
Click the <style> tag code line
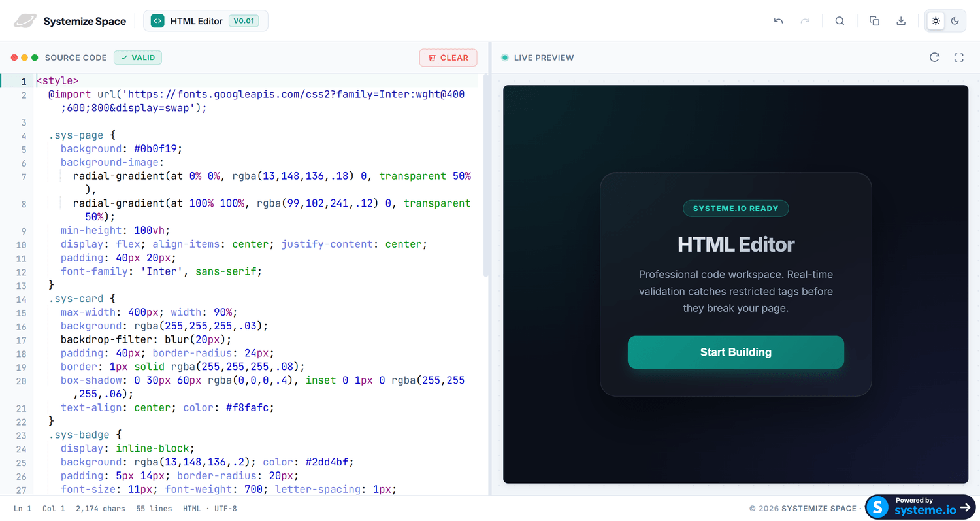57,81
